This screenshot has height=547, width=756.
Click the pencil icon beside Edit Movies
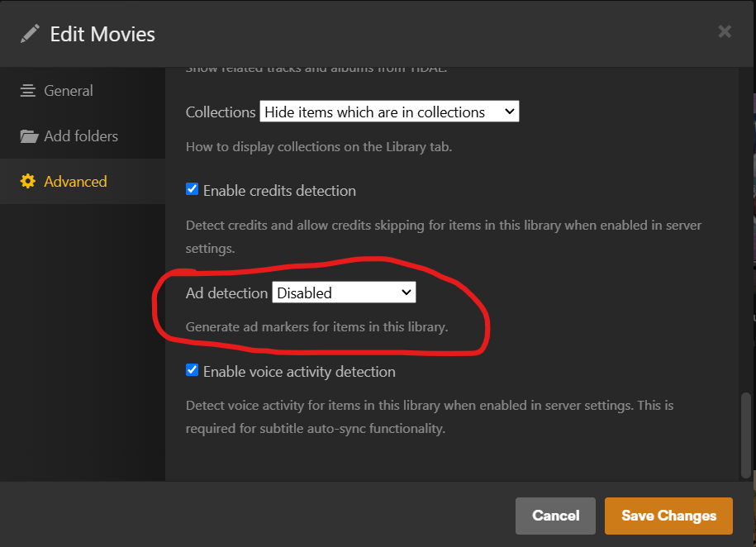point(31,34)
